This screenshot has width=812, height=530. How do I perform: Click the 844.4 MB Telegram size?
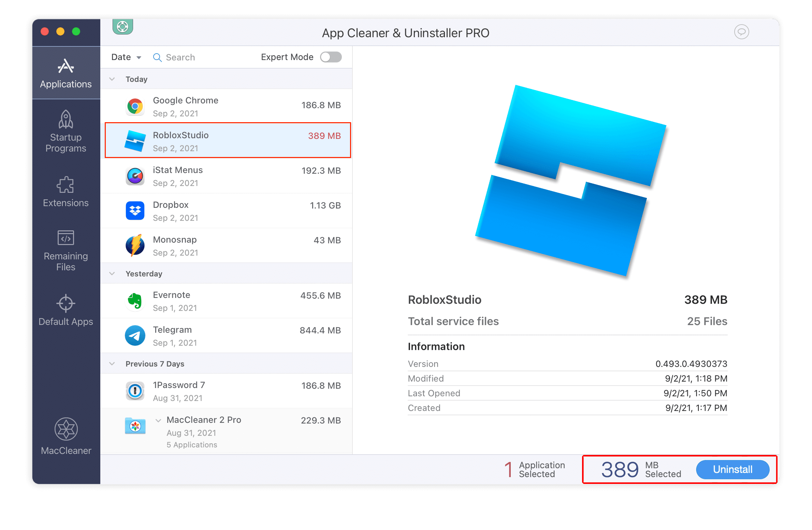(320, 330)
